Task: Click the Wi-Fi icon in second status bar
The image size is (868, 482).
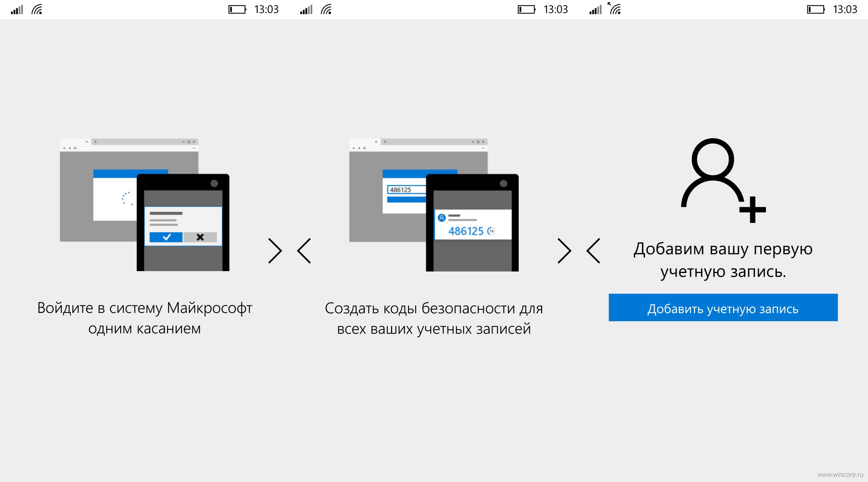Action: coord(327,9)
